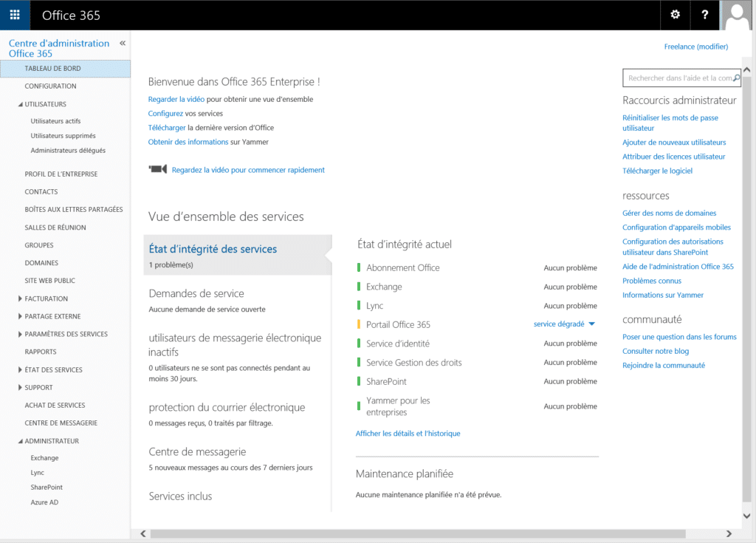Select Demandes de service panel
Screen dimensions: 756x543
click(238, 300)
